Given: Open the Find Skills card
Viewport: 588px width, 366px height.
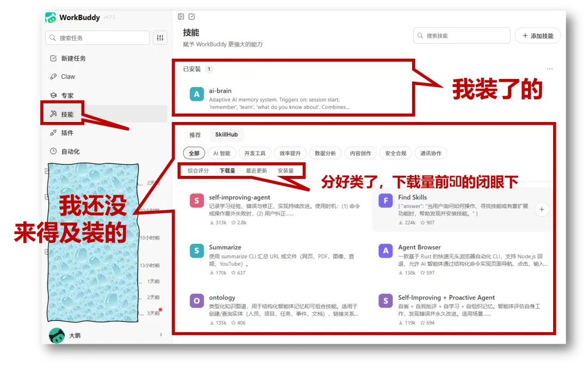Looking at the screenshot, I should coord(462,209).
